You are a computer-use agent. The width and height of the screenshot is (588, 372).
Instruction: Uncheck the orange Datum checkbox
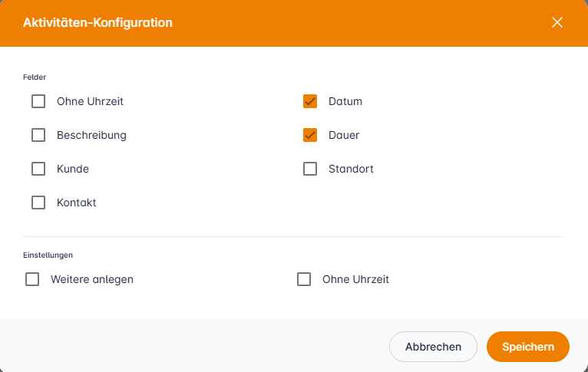310,101
